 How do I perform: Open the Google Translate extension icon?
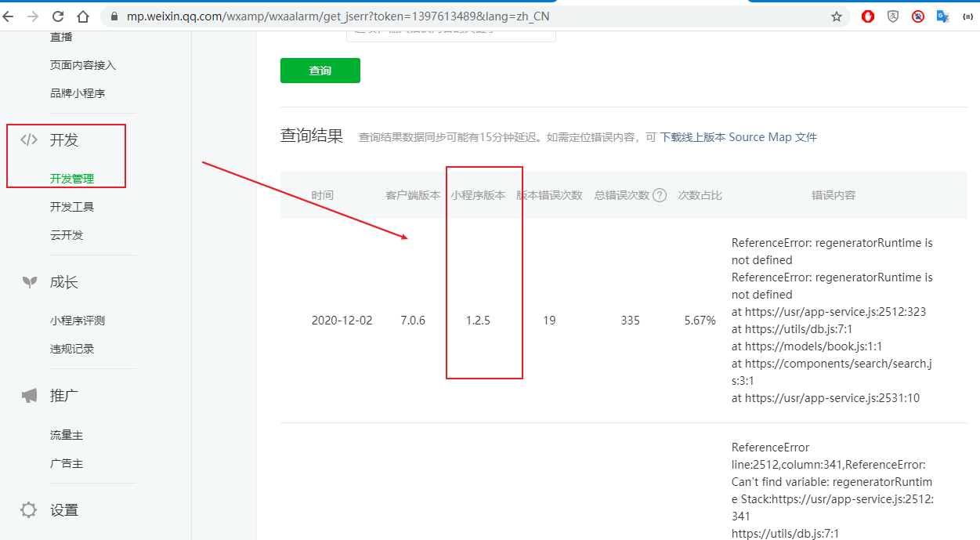(x=943, y=16)
